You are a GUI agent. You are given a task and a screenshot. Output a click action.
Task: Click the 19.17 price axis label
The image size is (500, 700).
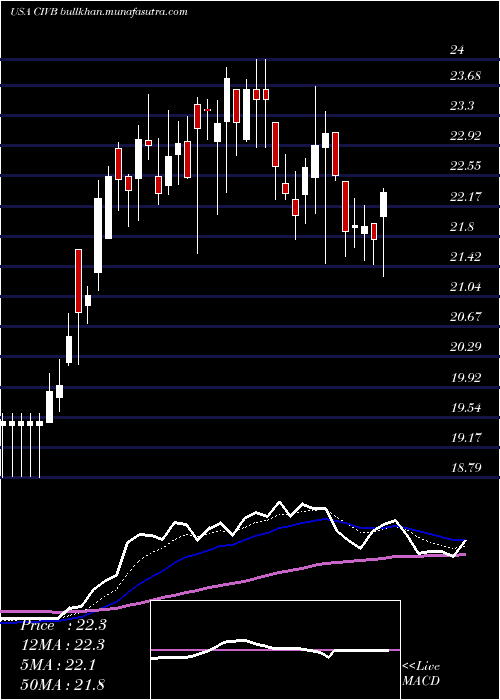click(x=465, y=438)
